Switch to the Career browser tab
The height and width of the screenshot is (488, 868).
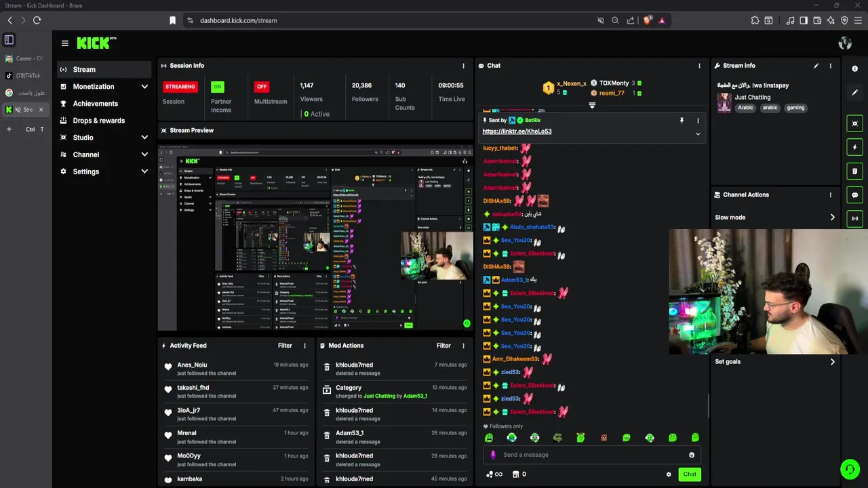(x=24, y=58)
